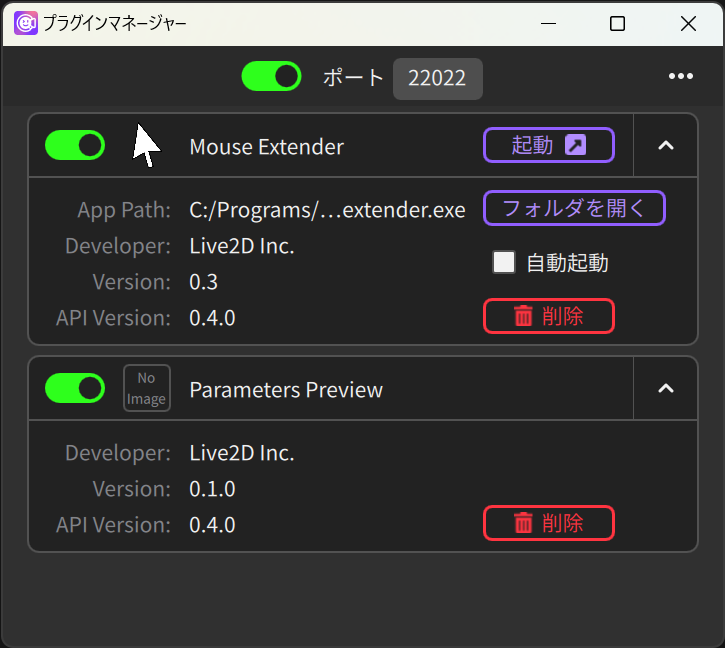Open the three-dot more options menu
The height and width of the screenshot is (648, 725).
[x=681, y=76]
